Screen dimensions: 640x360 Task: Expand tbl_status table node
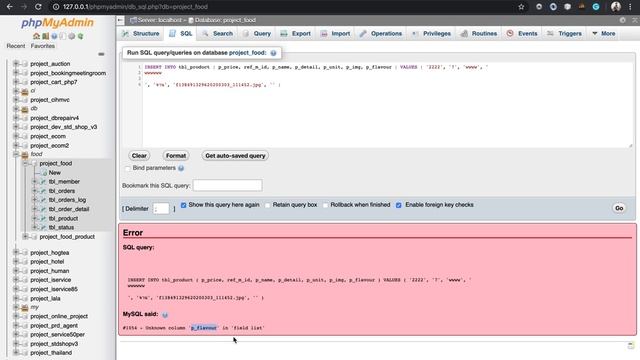pos(35,227)
